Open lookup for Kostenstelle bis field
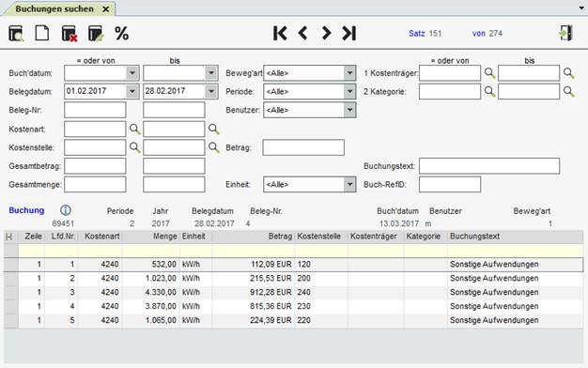Viewport: 588px width, 368px height. 214,147
